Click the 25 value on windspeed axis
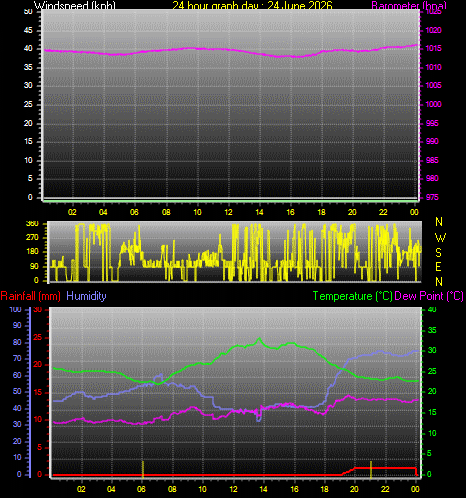This screenshot has width=466, height=498. (x=28, y=104)
